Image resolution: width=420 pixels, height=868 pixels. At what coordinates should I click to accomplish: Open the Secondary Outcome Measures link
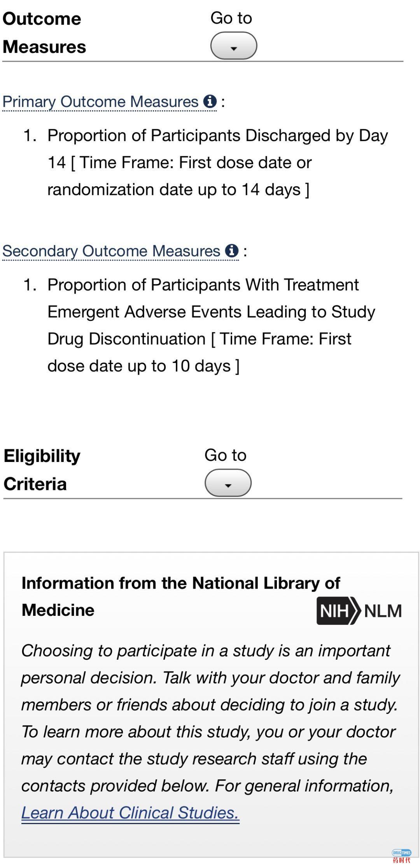point(111,251)
